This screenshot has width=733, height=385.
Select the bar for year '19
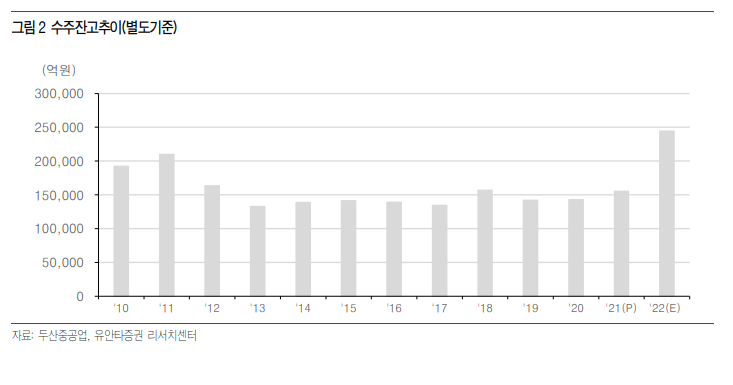click(531, 248)
